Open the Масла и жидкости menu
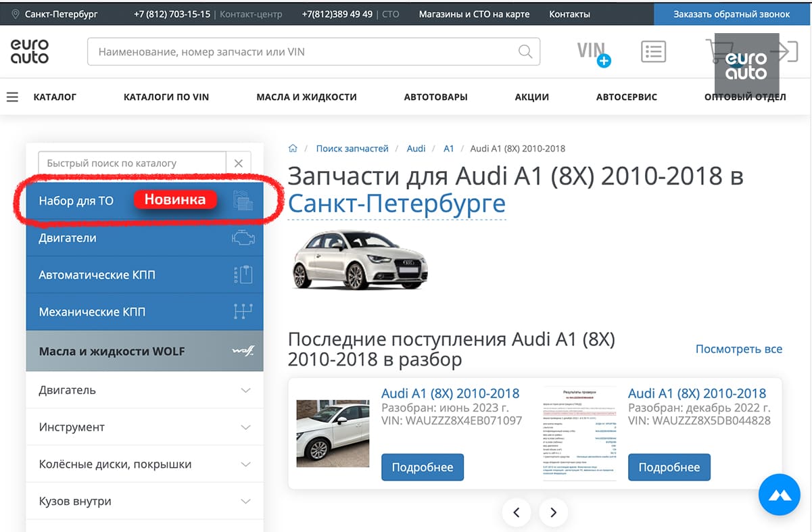This screenshot has height=532, width=812. (x=306, y=97)
